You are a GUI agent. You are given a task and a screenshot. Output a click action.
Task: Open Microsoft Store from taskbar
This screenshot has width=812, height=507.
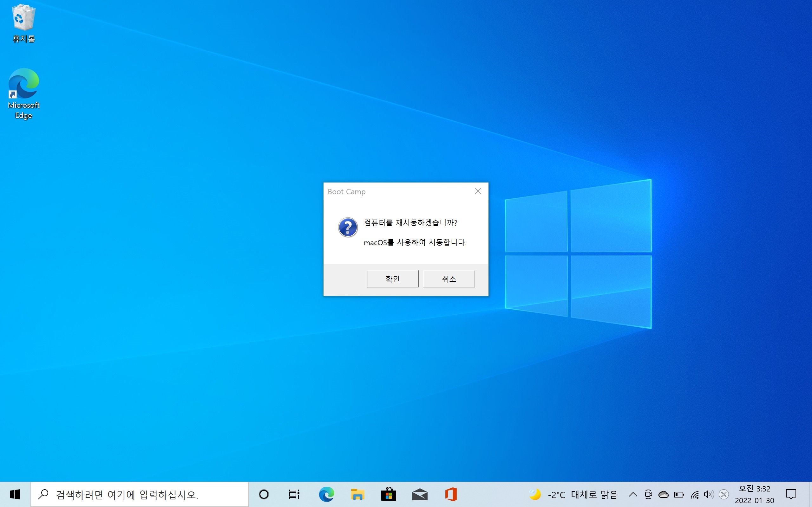coord(389,494)
